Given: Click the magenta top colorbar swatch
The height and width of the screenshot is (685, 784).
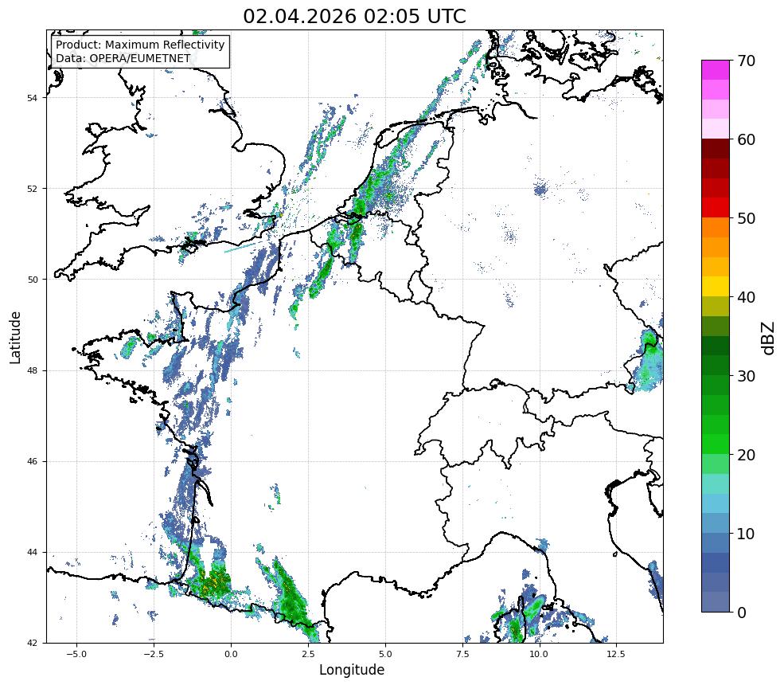Looking at the screenshot, I should coord(716,70).
